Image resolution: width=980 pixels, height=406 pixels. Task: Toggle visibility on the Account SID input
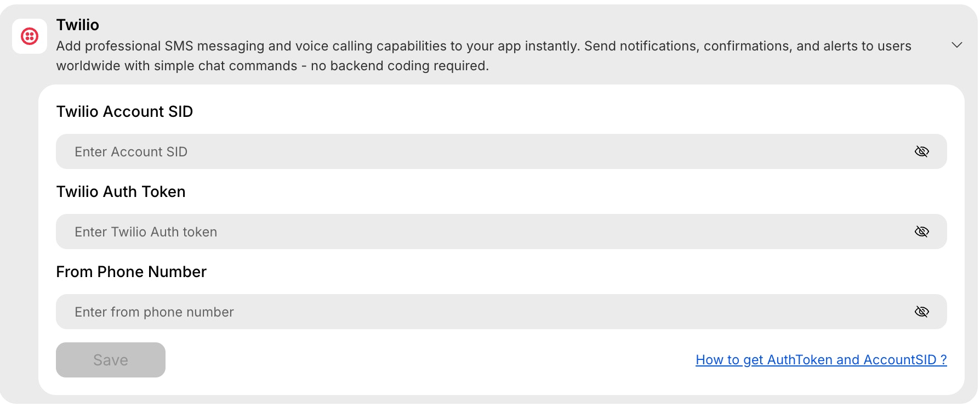922,151
